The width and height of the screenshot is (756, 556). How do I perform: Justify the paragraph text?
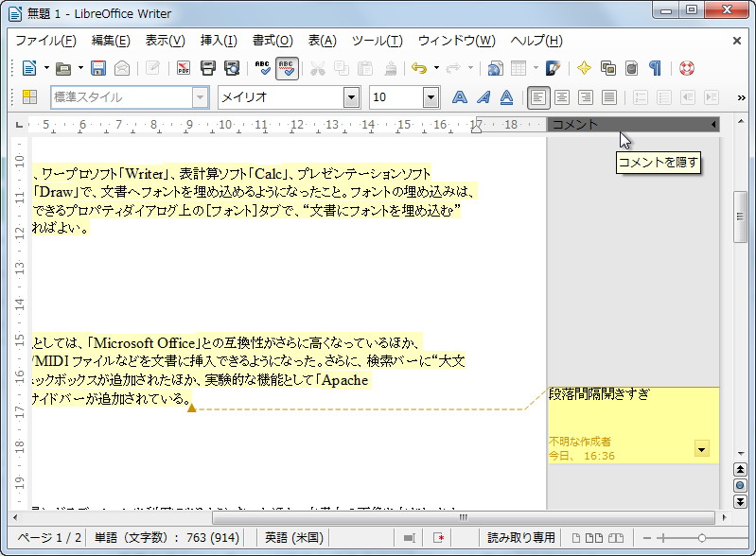609,97
